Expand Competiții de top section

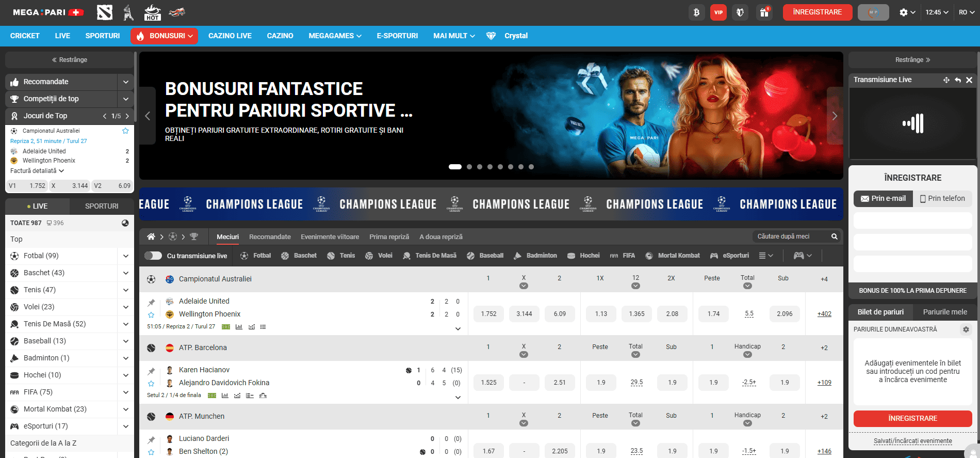[125, 99]
